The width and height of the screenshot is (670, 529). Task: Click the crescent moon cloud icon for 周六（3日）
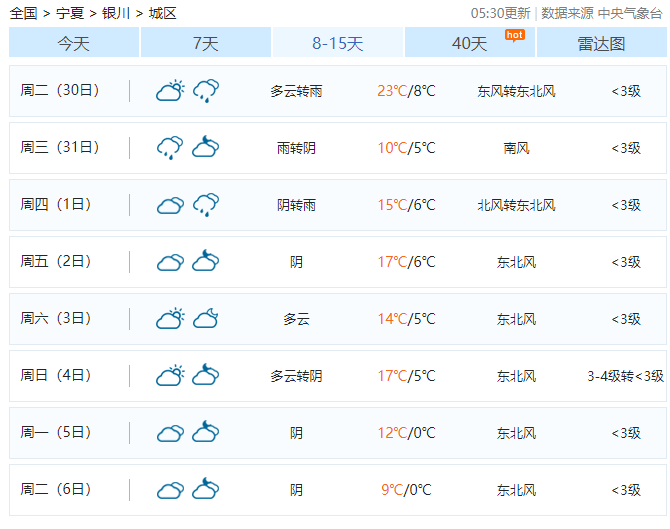click(x=206, y=319)
